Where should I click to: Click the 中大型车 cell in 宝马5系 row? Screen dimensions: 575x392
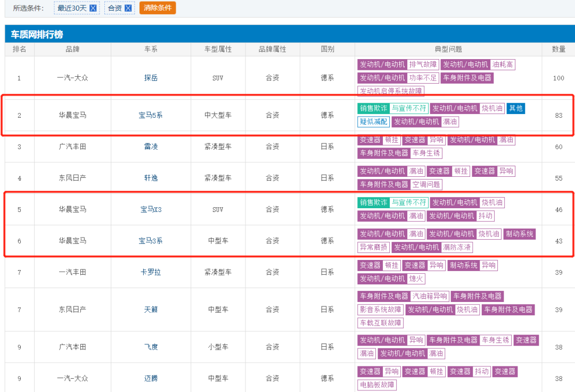point(218,115)
